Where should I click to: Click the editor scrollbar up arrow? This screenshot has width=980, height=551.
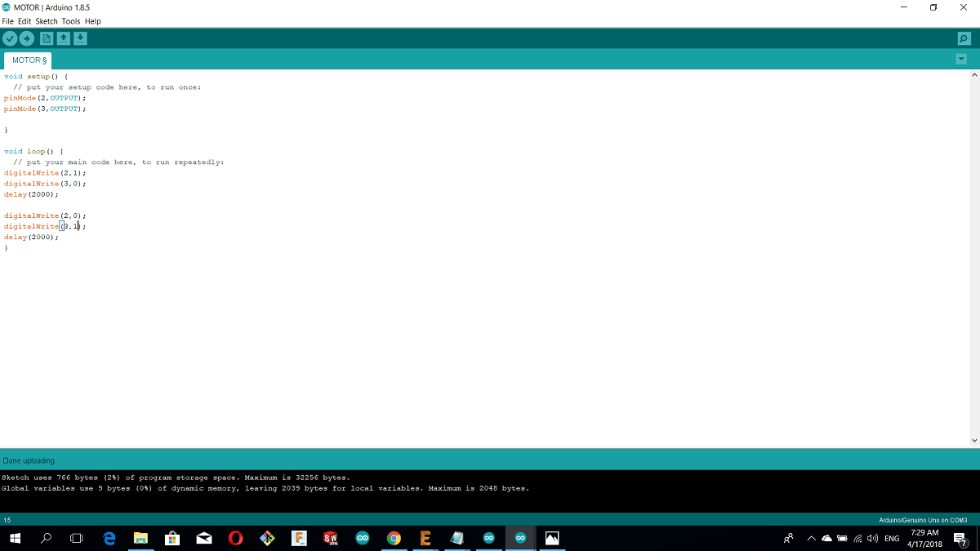point(973,75)
